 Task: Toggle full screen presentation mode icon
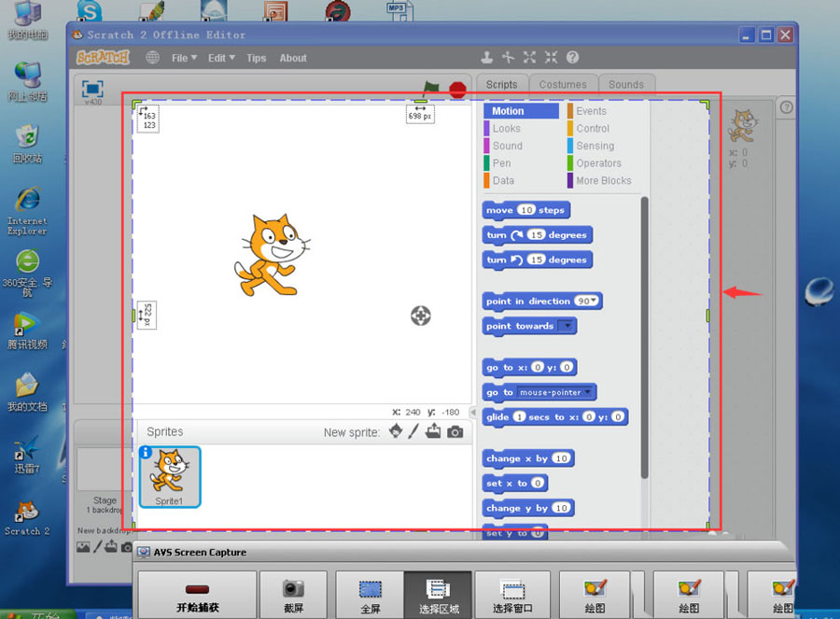click(92, 89)
